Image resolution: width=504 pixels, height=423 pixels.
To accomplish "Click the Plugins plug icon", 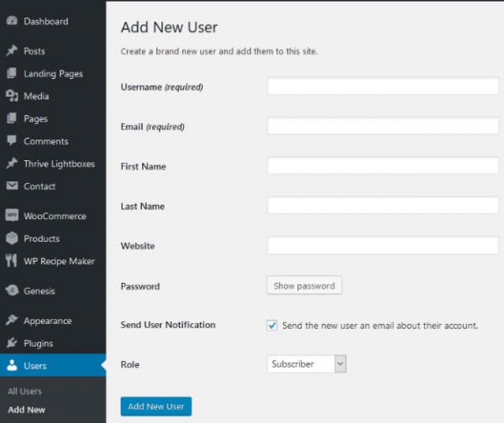I will [12, 342].
